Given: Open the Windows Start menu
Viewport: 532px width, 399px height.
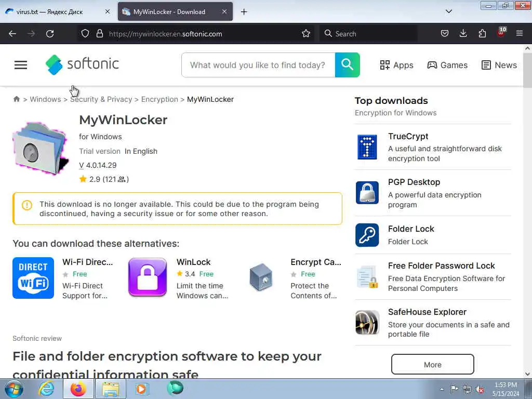Looking at the screenshot, I should (x=14, y=389).
